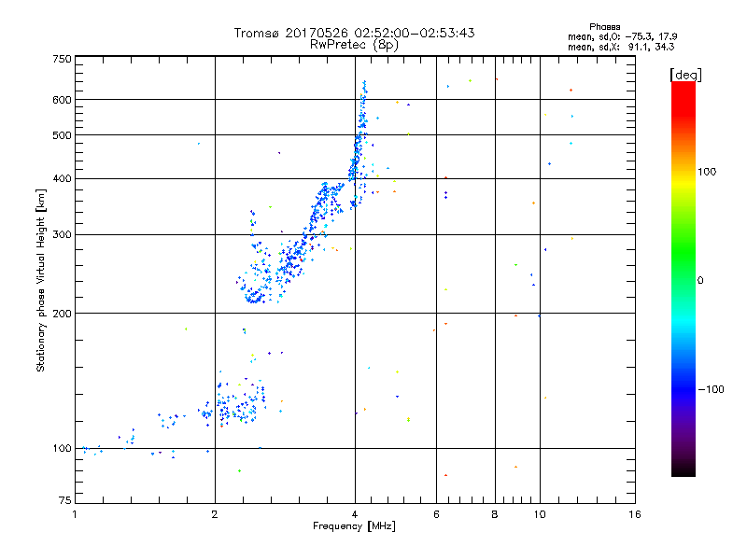Click the Stationary phase Virtual Height axis label
The width and height of the screenshot is (747, 560).
(x=41, y=280)
